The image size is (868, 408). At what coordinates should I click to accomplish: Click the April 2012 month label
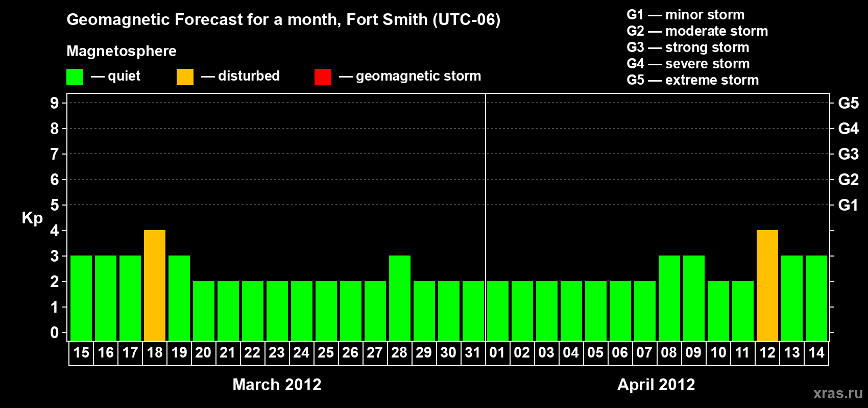click(x=656, y=385)
